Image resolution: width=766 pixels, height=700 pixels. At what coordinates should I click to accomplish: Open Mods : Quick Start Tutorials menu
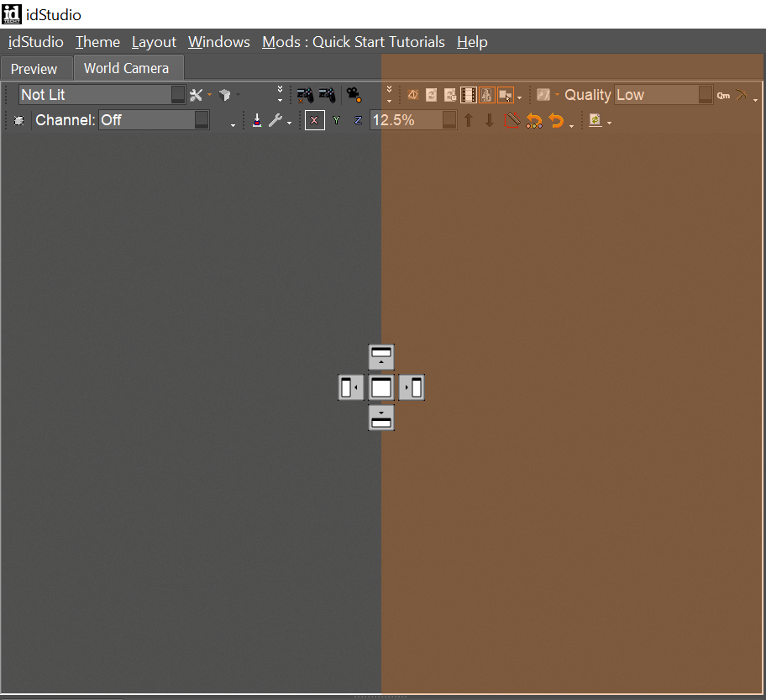[x=354, y=42]
